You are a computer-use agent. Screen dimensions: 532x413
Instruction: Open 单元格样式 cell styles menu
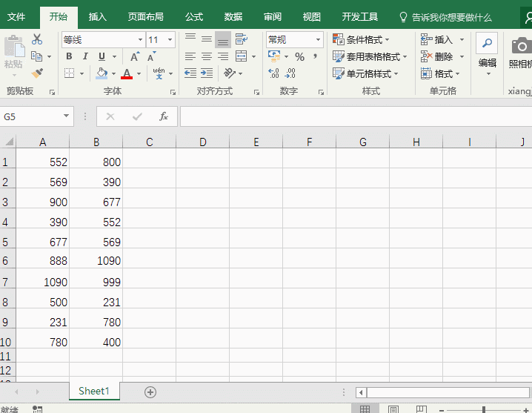tap(365, 73)
